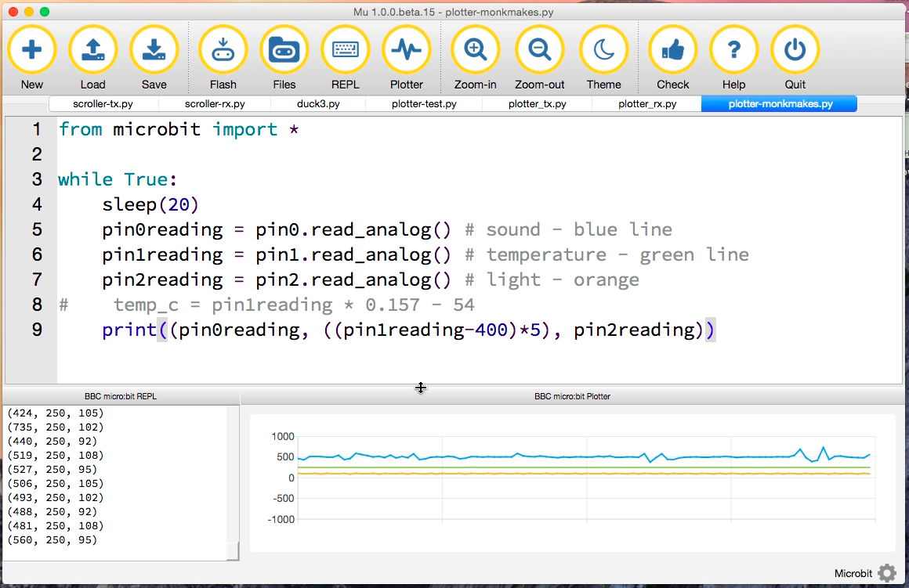The width and height of the screenshot is (909, 588).
Task: Switch to the duck3.py tab
Action: (318, 104)
